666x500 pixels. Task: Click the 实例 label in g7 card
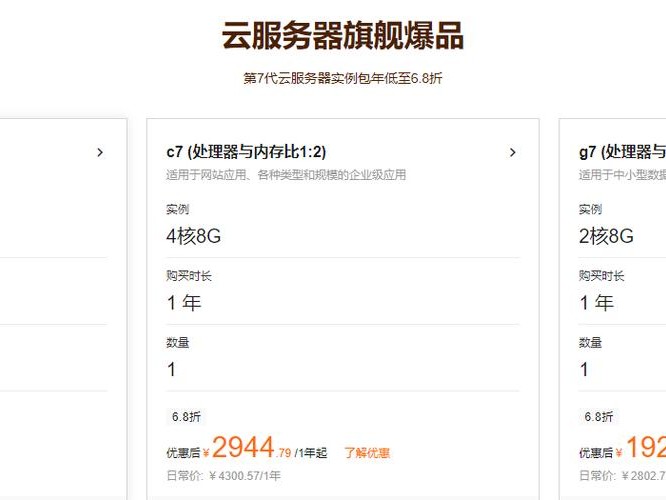pos(590,209)
